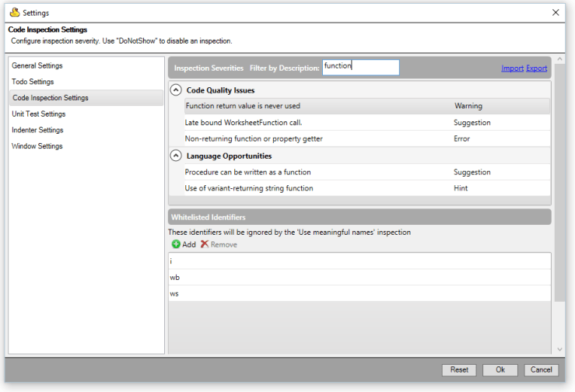Click the red Remove X icon
Image resolution: width=575 pixels, height=392 pixels.
(x=205, y=244)
